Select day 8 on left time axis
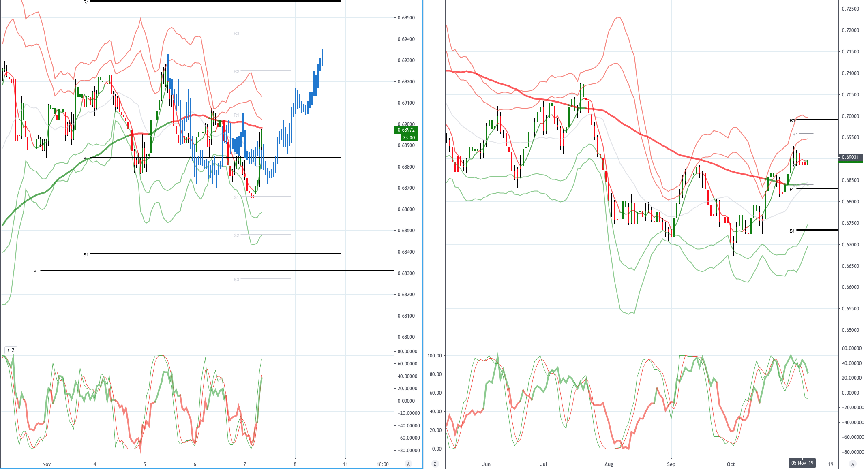The image size is (868, 470). tap(295, 464)
